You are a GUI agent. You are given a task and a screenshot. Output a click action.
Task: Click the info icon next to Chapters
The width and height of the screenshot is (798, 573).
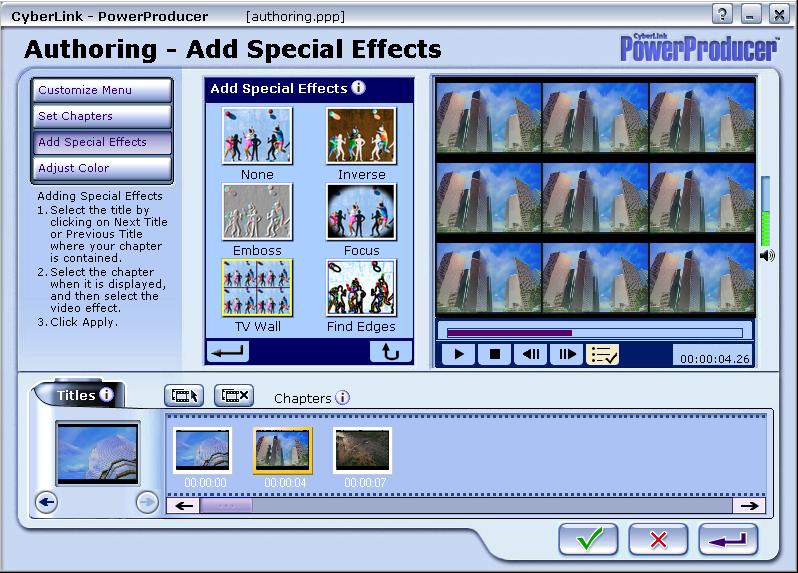pyautogui.click(x=342, y=398)
